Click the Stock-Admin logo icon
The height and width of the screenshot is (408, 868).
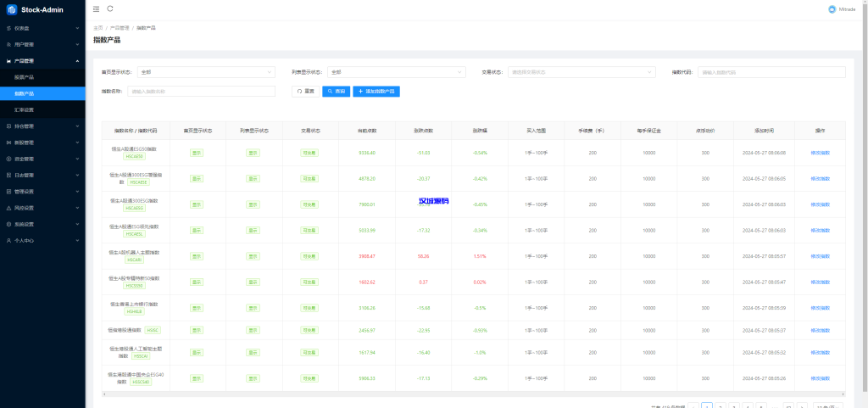11,9
